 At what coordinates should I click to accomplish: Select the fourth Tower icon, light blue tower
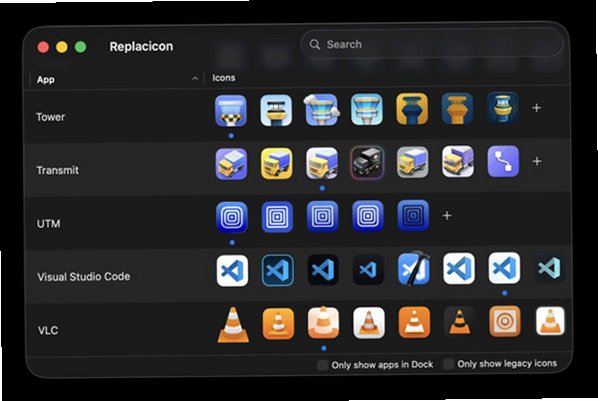pyautogui.click(x=367, y=110)
